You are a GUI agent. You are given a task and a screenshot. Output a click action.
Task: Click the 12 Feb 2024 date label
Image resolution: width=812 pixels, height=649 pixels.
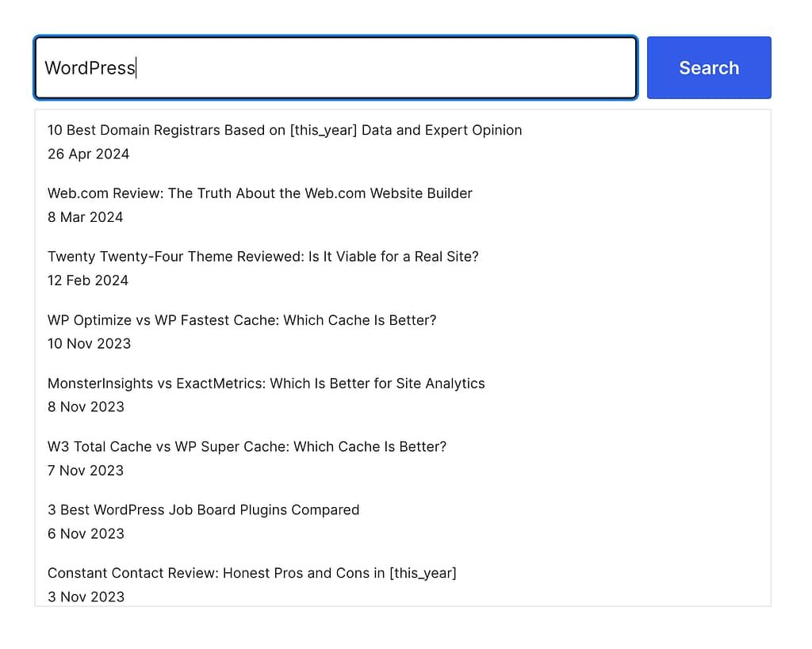[87, 281]
